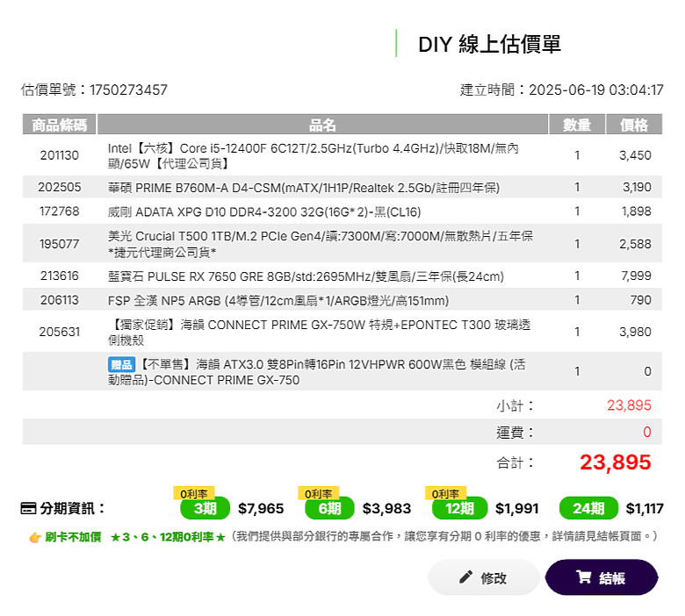Click the 結帳 checkout button
This screenshot has width=685, height=616.
tap(602, 577)
